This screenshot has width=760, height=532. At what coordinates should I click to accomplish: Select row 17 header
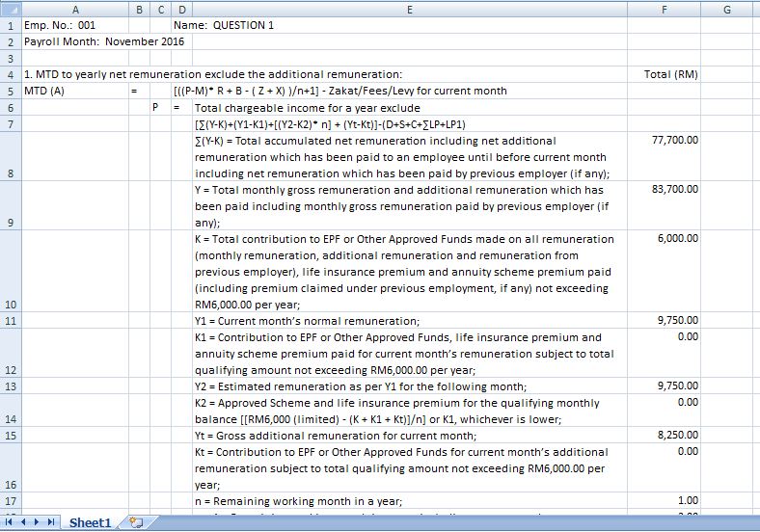coord(11,501)
